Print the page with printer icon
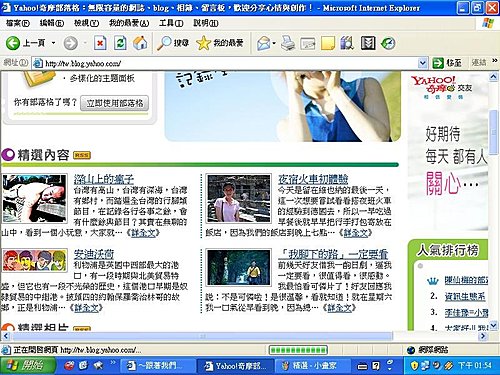Screen dimensions: 500x375 pos(288,43)
